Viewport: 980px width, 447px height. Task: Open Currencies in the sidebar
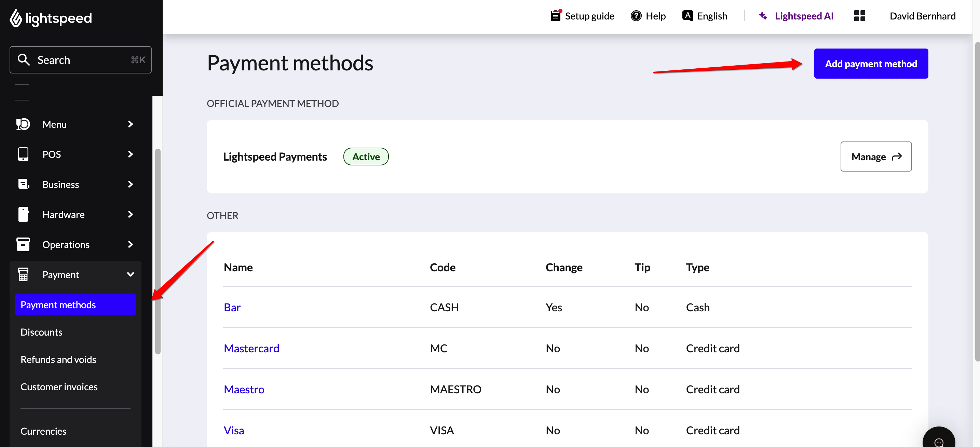click(x=43, y=431)
